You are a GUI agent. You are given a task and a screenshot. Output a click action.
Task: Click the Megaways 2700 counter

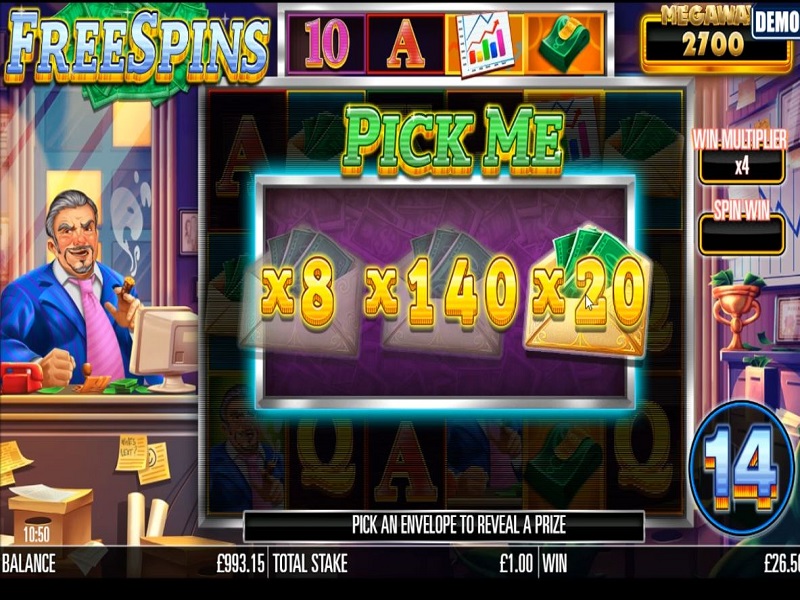click(x=714, y=40)
